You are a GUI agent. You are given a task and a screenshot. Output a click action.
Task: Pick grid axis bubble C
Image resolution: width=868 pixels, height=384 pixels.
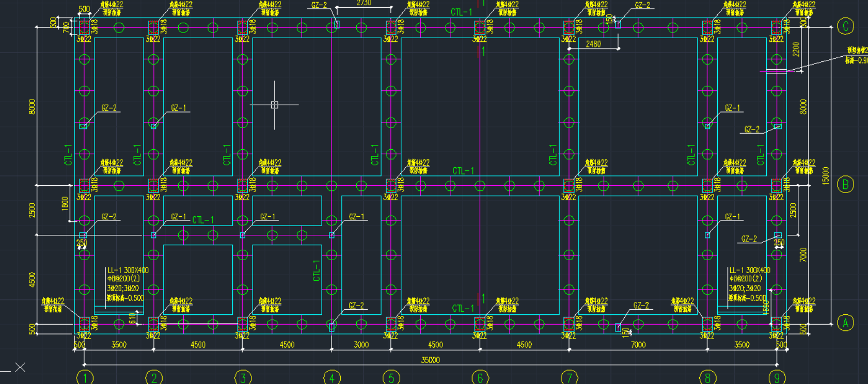click(845, 26)
